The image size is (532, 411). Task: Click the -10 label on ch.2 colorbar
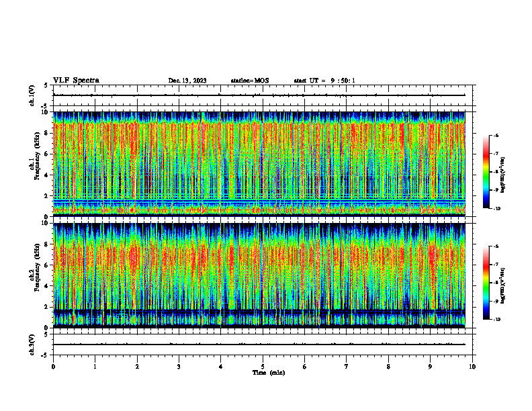coord(496,320)
